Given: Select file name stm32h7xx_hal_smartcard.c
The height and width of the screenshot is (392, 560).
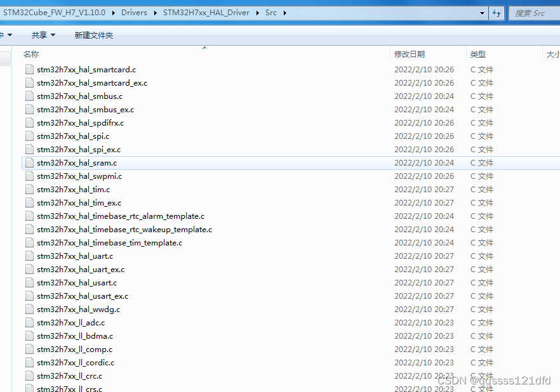Looking at the screenshot, I should (x=86, y=70).
